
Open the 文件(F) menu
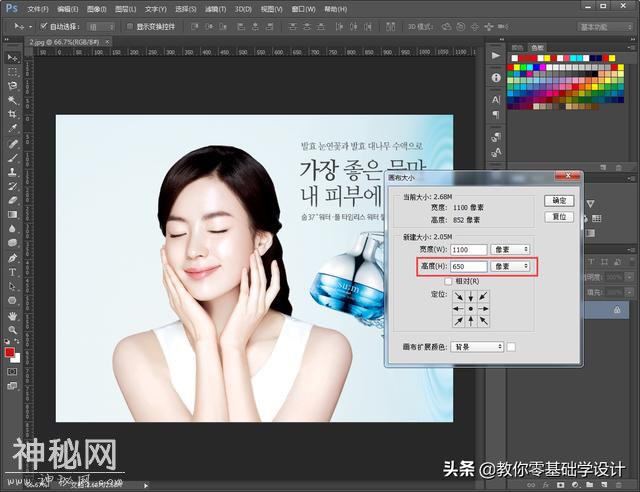coord(37,8)
